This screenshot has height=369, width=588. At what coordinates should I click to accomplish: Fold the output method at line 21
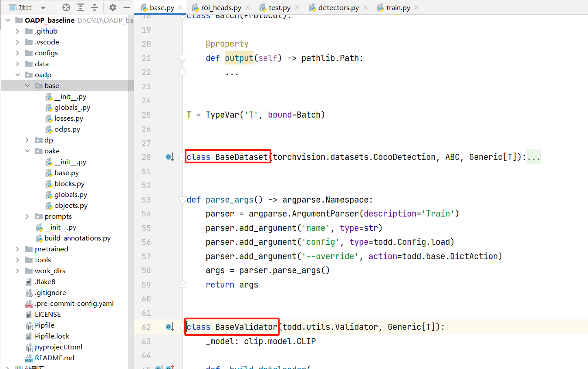pyautogui.click(x=183, y=58)
